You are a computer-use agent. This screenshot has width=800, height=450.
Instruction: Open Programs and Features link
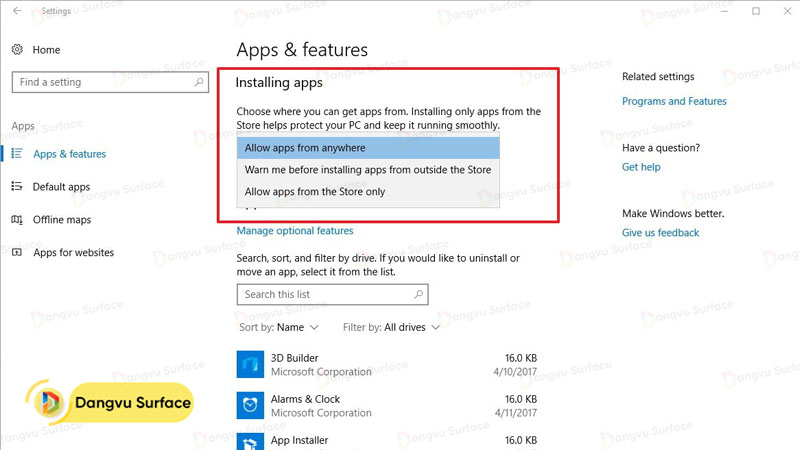point(674,101)
